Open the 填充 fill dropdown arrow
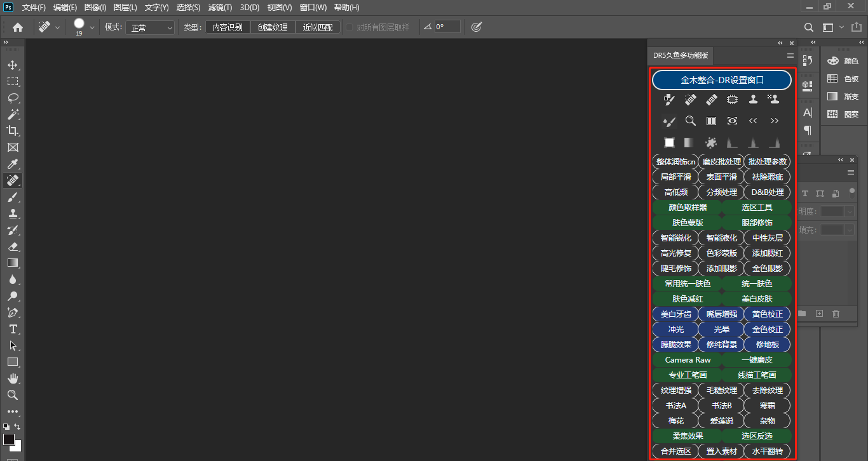Screen dimensions: 868x461 click(850, 230)
